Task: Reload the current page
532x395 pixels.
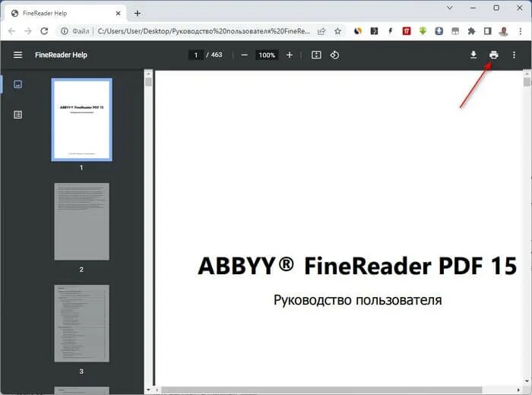Action: coord(44,31)
